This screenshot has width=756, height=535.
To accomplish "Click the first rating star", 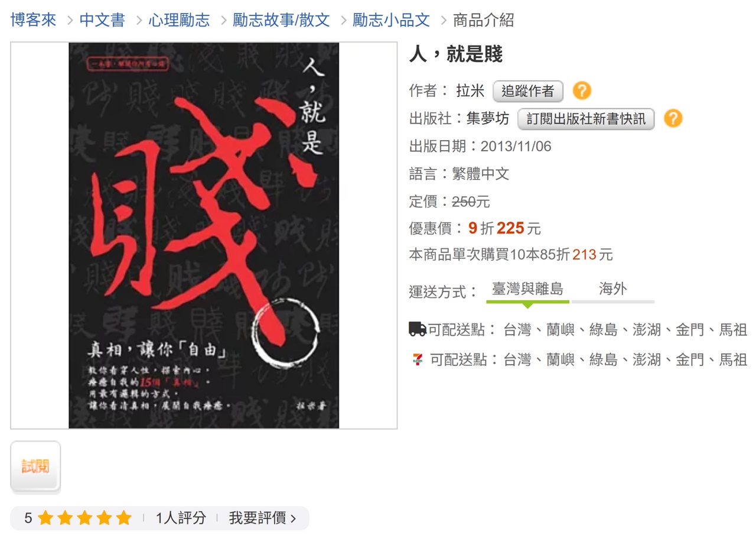I will pos(45,518).
